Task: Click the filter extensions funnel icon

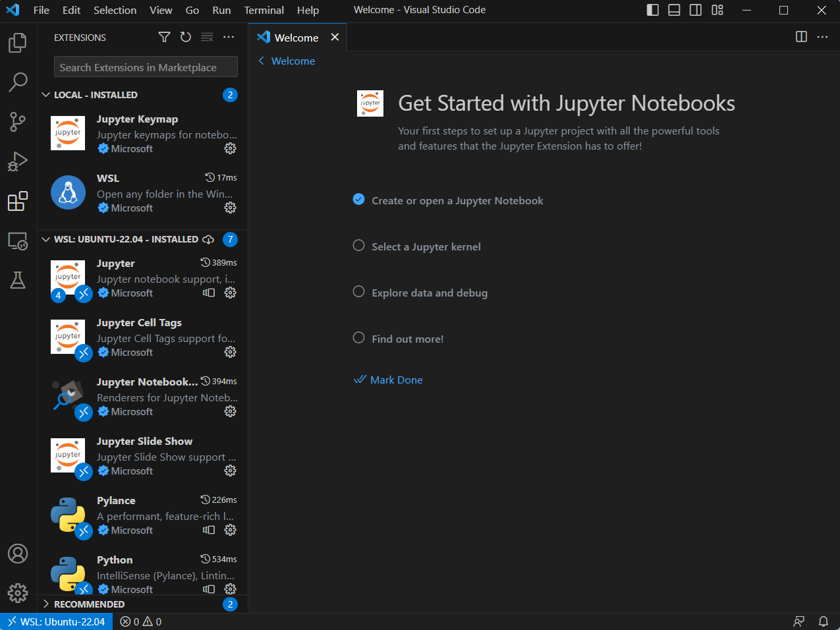Action: pos(164,38)
